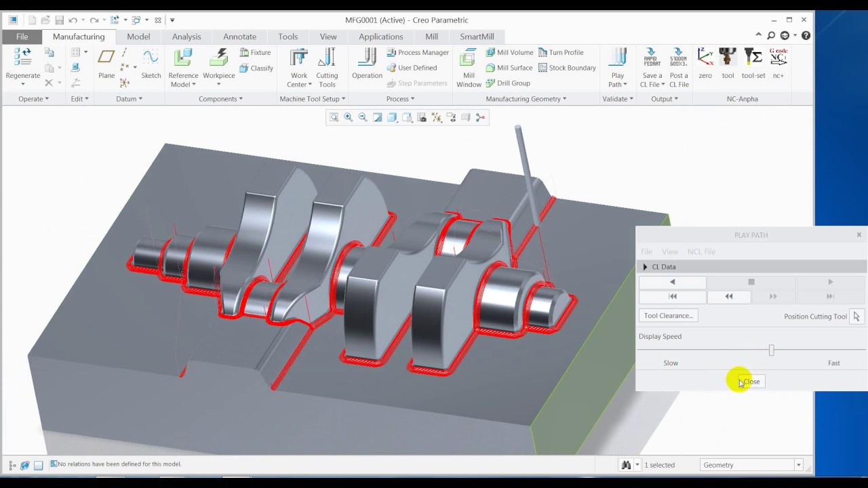
Task: Click Close in Play Path dialog
Action: (751, 382)
